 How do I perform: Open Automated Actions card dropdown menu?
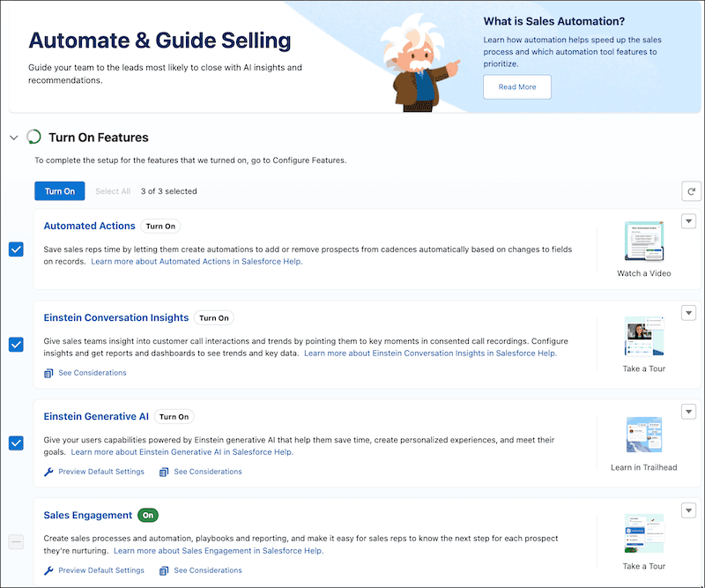pyautogui.click(x=689, y=221)
